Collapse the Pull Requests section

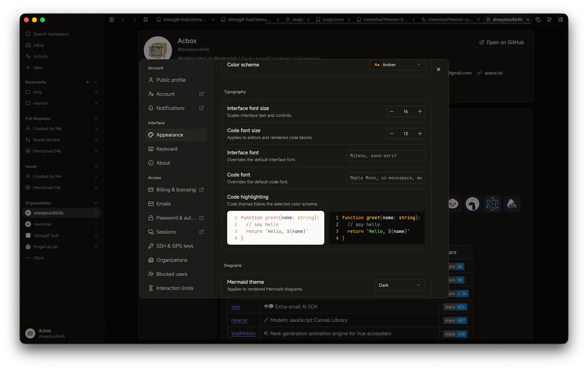point(96,119)
